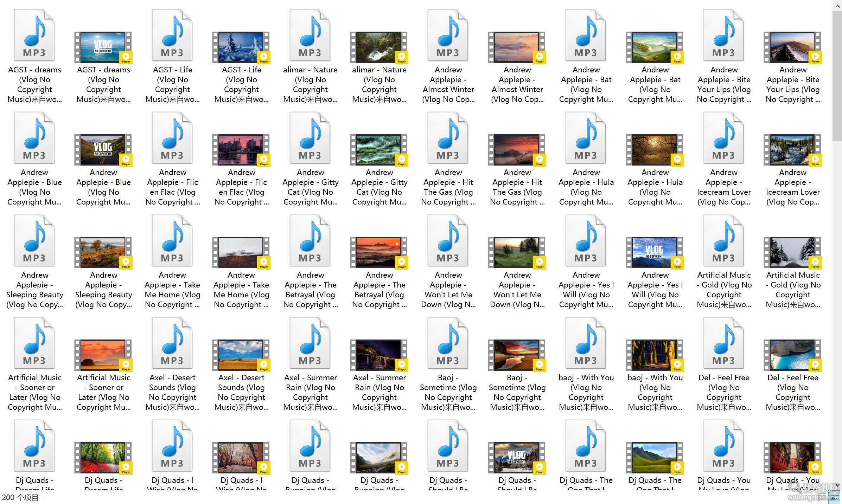Choose the Take Me Home video thumbnail

tap(241, 252)
